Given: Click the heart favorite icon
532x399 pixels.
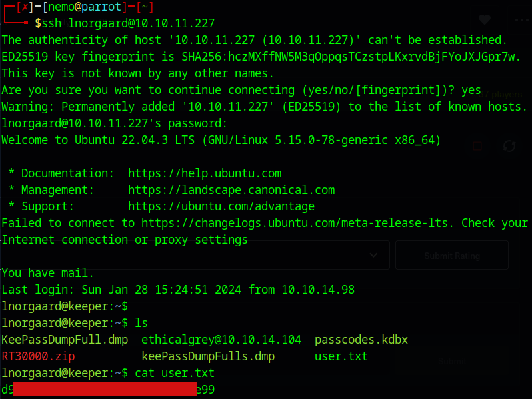Looking at the screenshot, I should pos(485,20).
